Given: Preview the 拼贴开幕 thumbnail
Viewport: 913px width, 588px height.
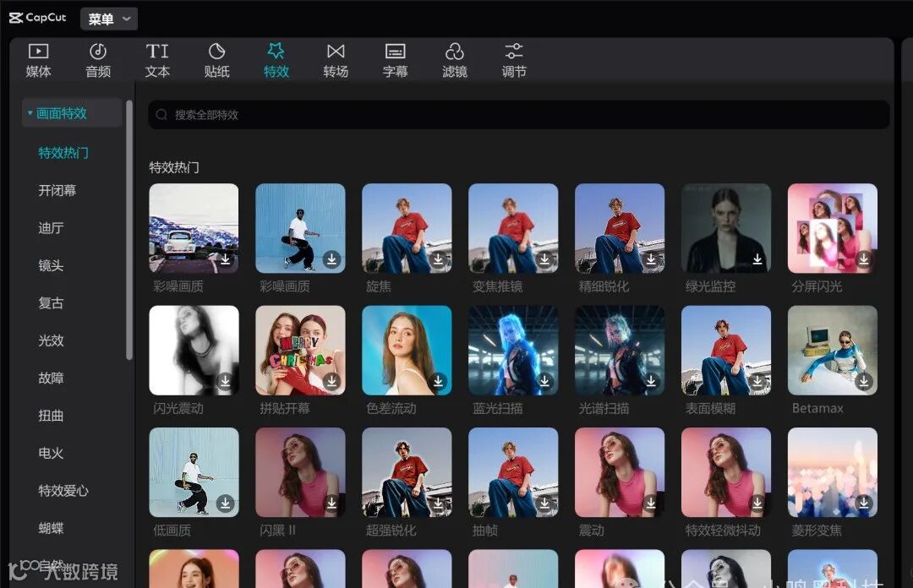Looking at the screenshot, I should (x=300, y=351).
